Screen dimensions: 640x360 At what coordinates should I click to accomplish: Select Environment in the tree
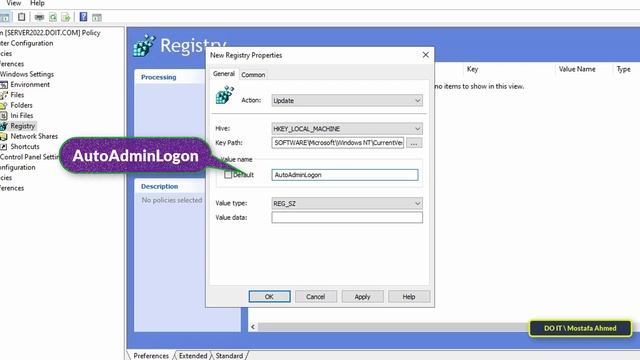30,84
